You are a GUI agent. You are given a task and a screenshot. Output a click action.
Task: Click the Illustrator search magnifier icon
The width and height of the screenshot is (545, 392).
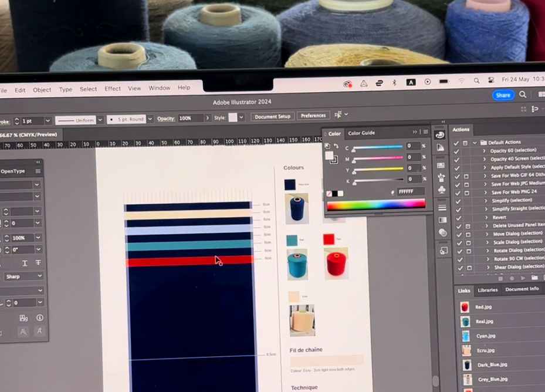click(x=522, y=95)
